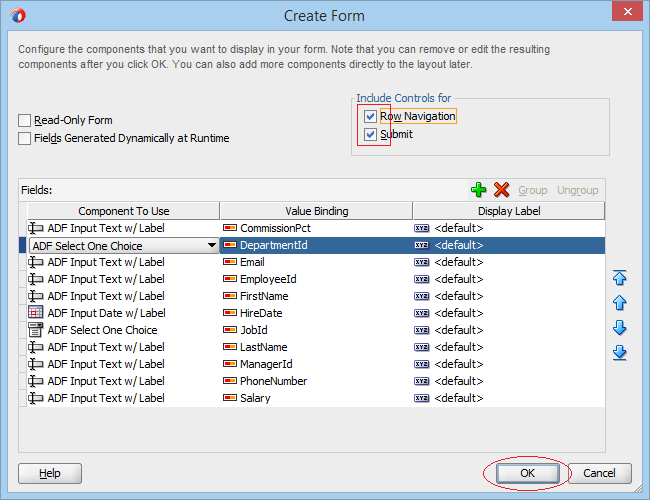The image size is (650, 500).
Task: Select the CommissionPct value binding
Action: (x=316, y=228)
